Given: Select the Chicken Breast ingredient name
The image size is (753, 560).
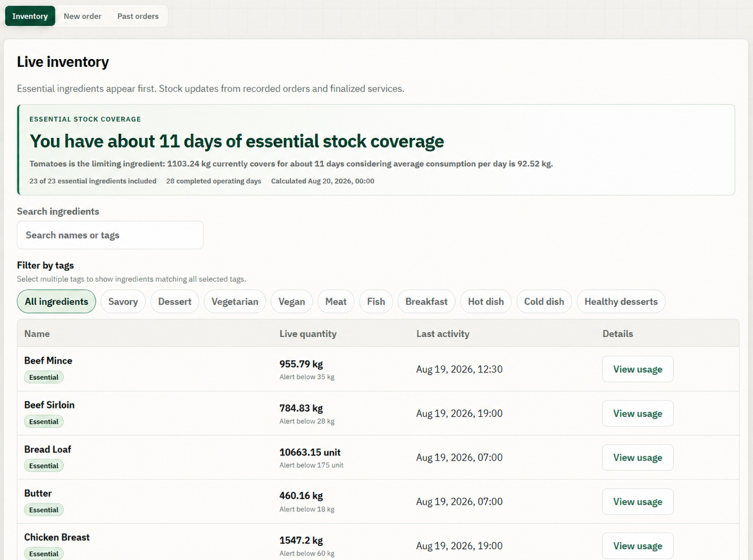Looking at the screenshot, I should coord(57,537).
